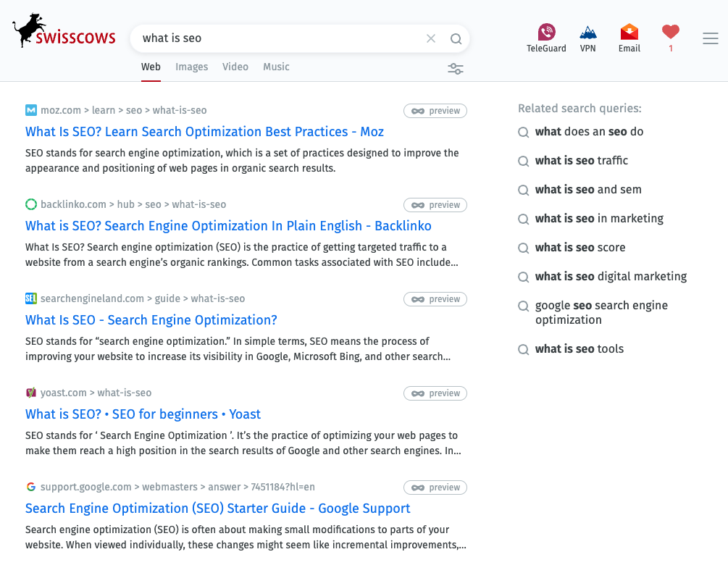This screenshot has height=565, width=728.
Task: Select related query 'what is seo traffic'
Action: (x=581, y=161)
